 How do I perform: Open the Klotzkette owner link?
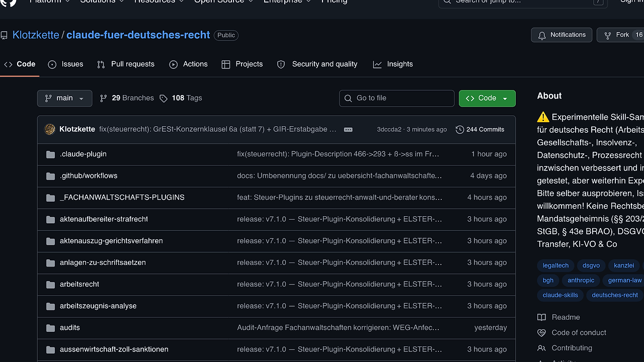(36, 35)
